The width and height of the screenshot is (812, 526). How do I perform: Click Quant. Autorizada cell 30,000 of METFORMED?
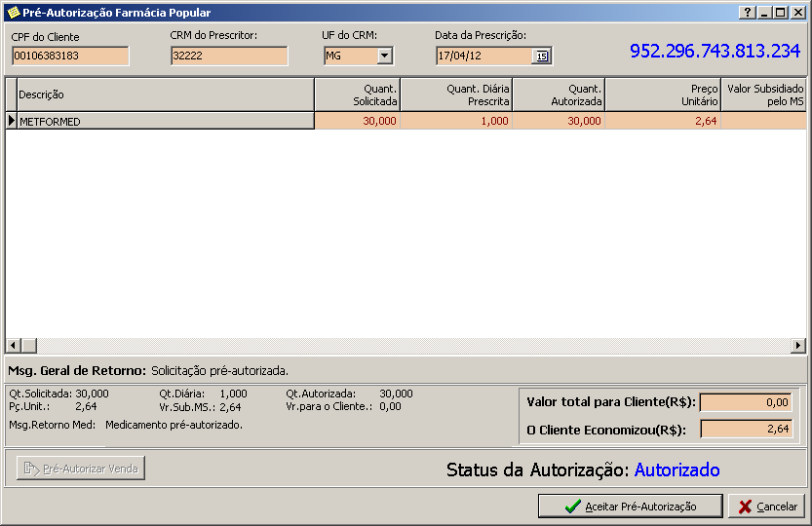click(x=559, y=121)
